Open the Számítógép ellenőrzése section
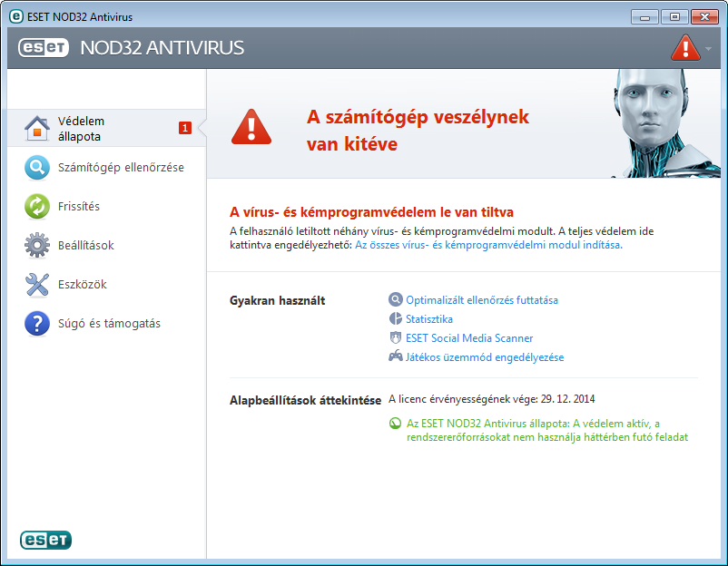This screenshot has width=728, height=566. point(107,167)
